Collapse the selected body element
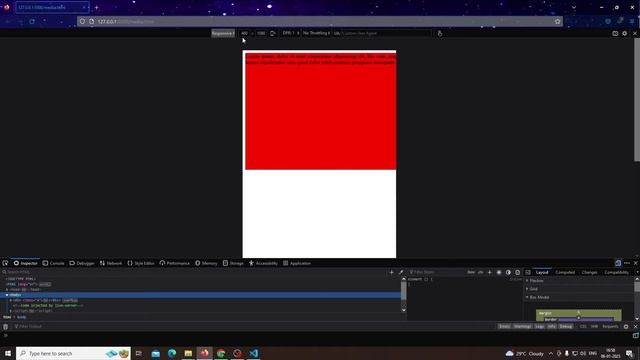The width and height of the screenshot is (640, 360). click(7, 295)
